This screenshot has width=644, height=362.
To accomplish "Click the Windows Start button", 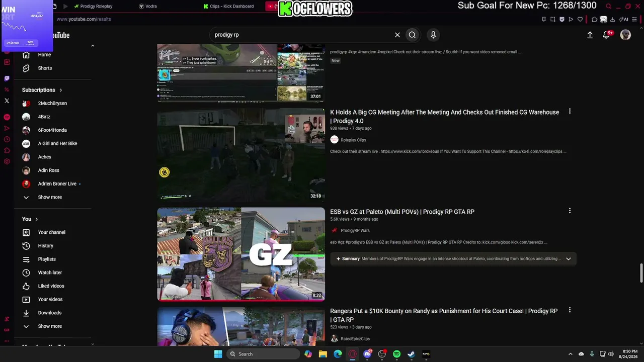I will point(218,354).
